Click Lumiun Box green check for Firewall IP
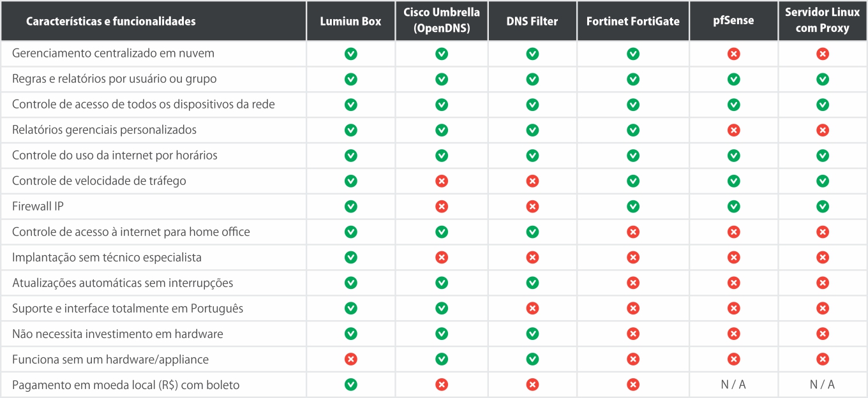This screenshot has height=398, width=868. [x=350, y=207]
